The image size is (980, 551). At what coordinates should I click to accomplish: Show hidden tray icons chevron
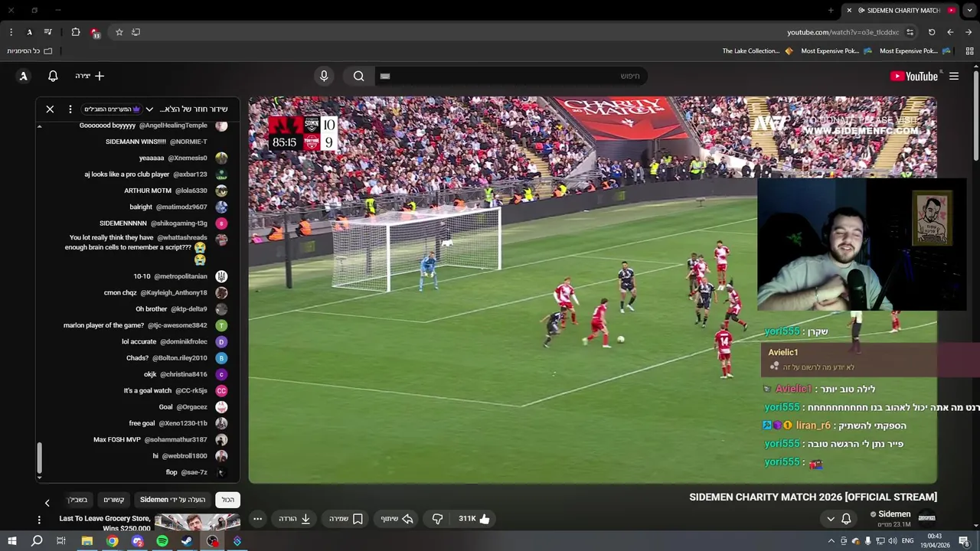coord(831,541)
